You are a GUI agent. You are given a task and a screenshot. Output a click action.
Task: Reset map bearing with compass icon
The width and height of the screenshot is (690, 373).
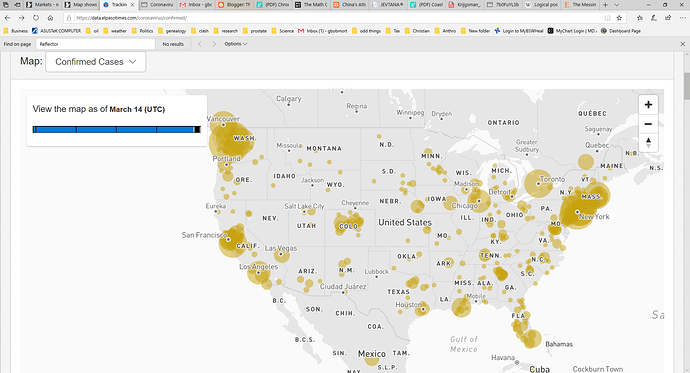tap(648, 143)
